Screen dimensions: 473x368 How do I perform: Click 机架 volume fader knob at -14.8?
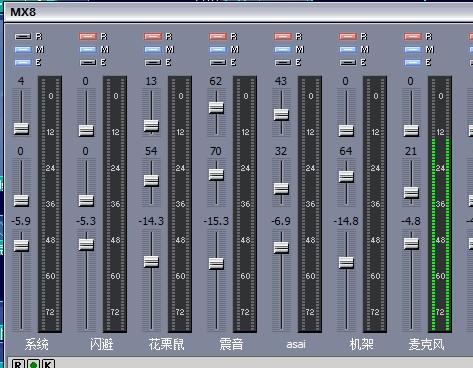click(x=346, y=263)
